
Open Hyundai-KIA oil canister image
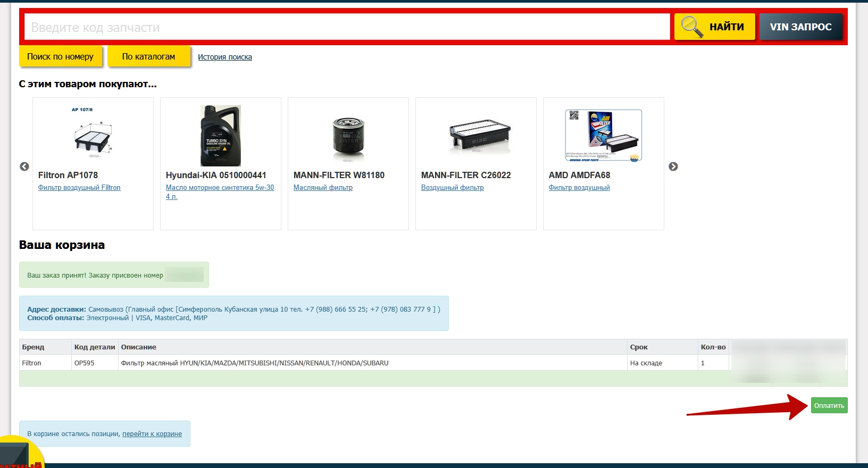click(x=221, y=136)
